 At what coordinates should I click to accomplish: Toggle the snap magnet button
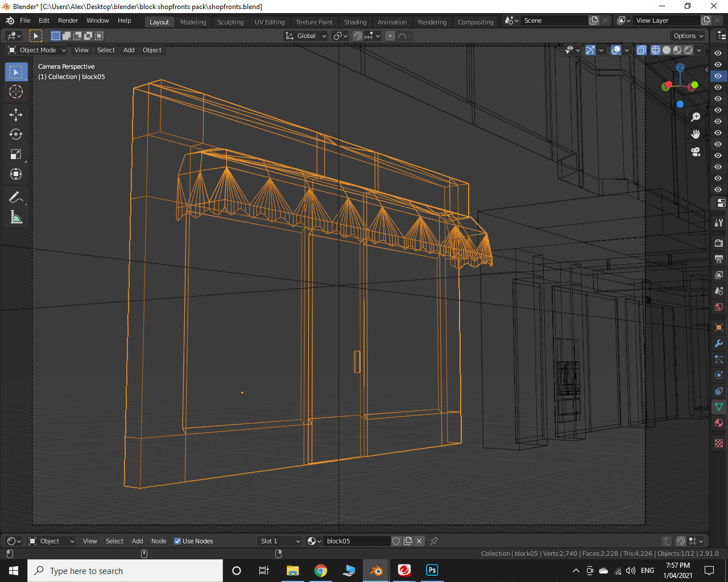click(357, 36)
